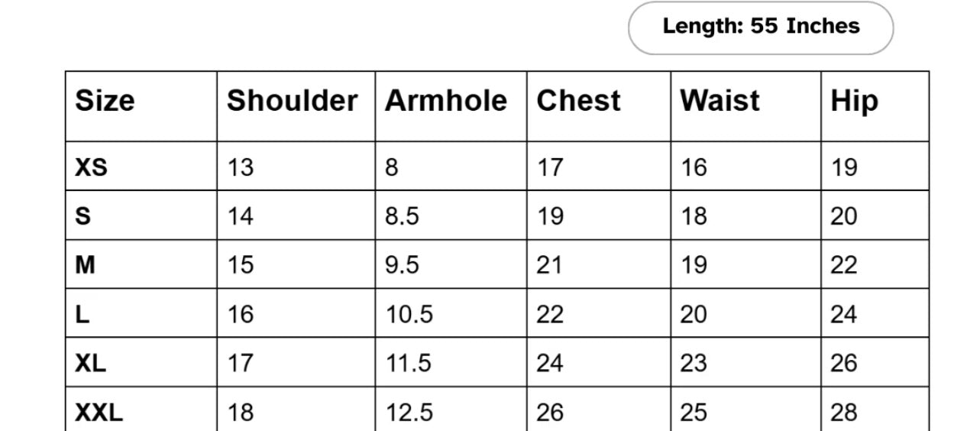Image resolution: width=980 pixels, height=431 pixels.
Task: Select the Armhole column header
Action: (445, 101)
